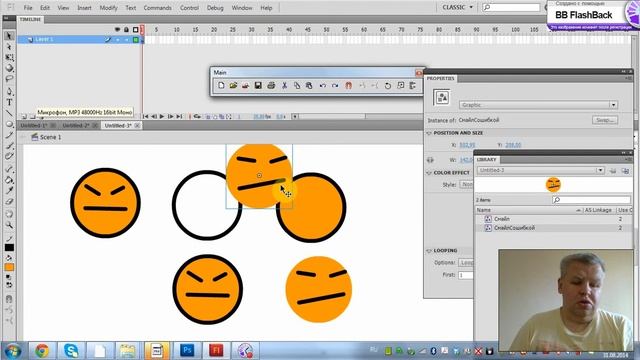Toggle lock width and height link icon
This screenshot has width=640, height=360.
(430, 160)
